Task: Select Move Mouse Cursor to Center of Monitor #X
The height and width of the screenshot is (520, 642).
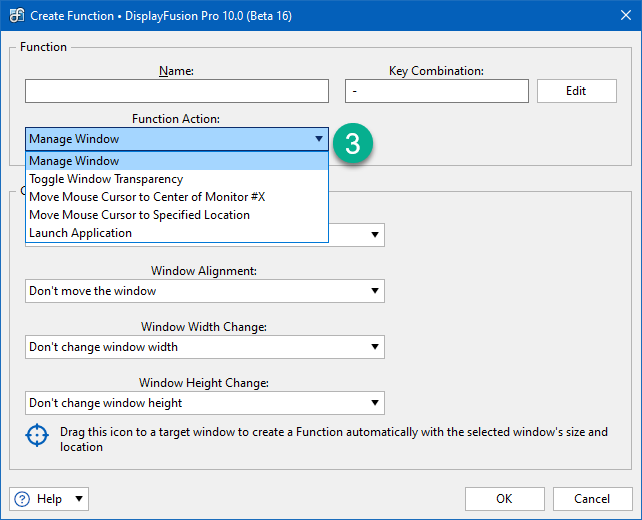Action: click(177, 197)
